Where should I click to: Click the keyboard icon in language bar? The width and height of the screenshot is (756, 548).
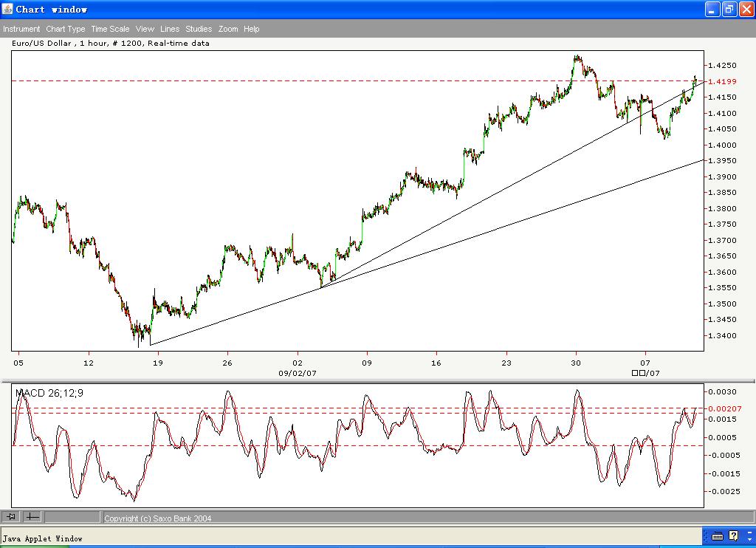click(x=718, y=536)
